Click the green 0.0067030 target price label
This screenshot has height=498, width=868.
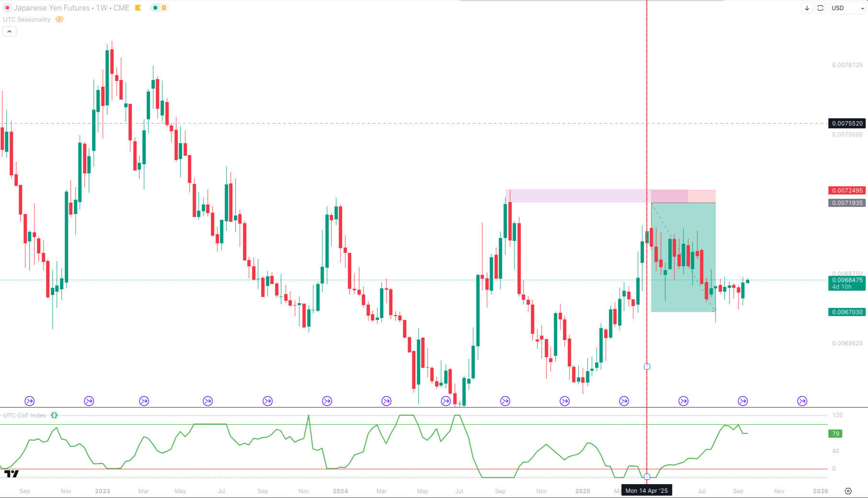(846, 312)
